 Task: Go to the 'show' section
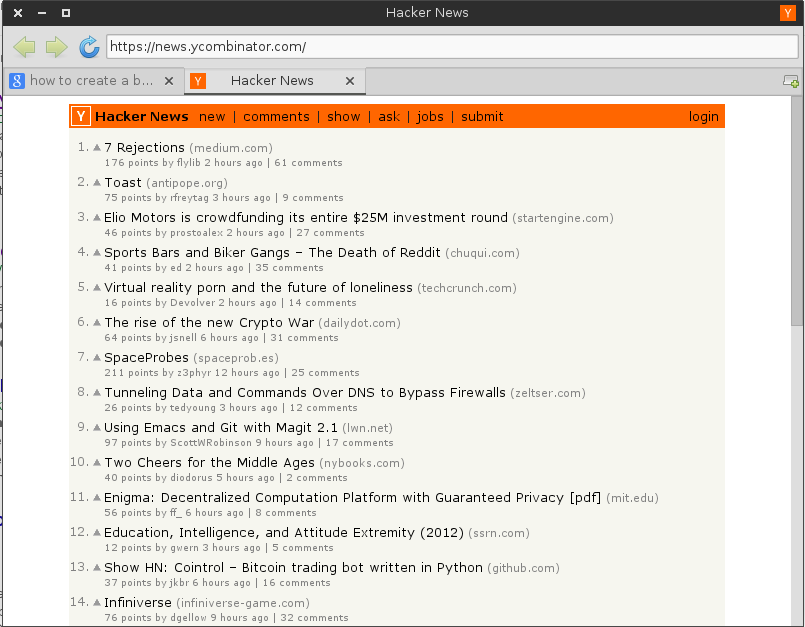point(343,117)
